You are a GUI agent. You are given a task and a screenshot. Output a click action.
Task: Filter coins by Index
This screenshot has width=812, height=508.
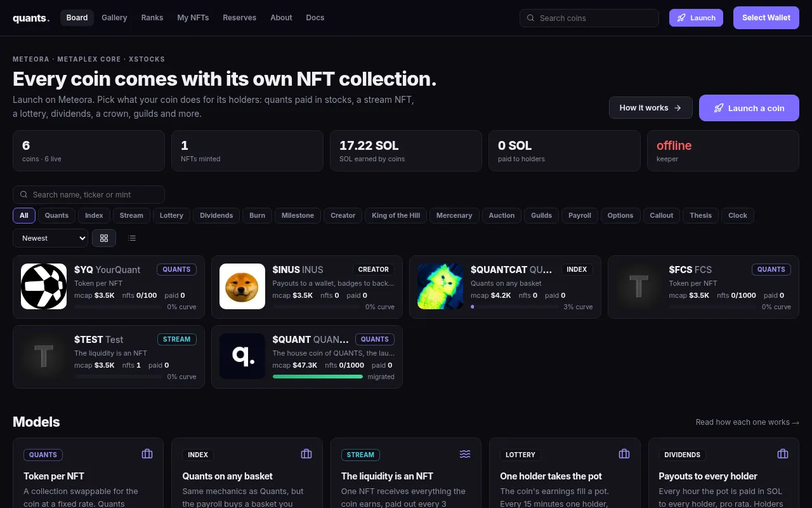94,215
